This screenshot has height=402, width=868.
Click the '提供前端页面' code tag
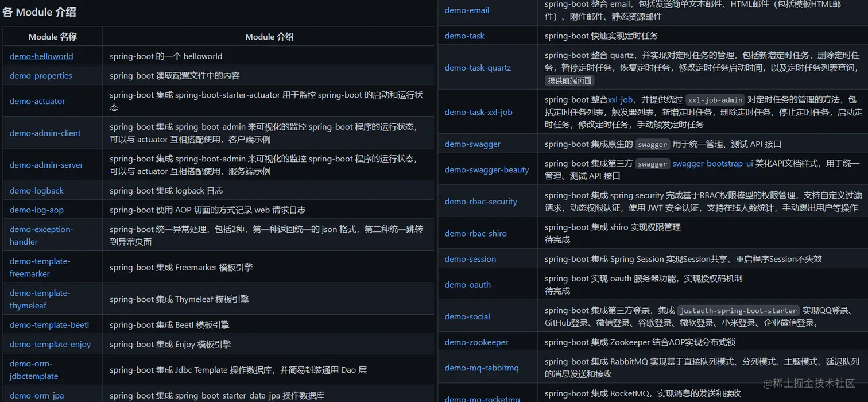pos(569,81)
